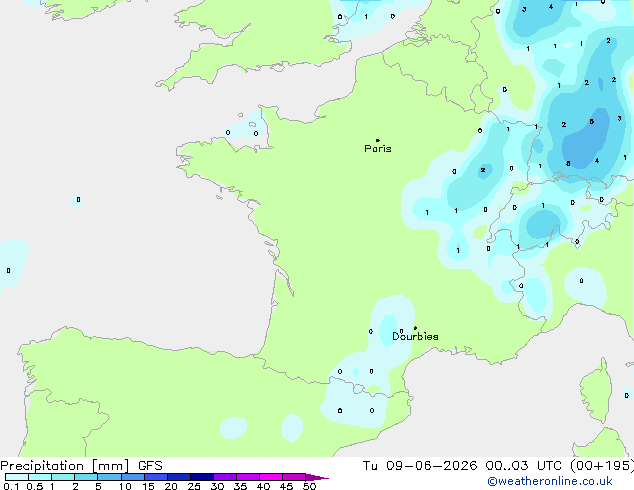
Task: Click the legend value 0.1
Action: click(x=11, y=486)
